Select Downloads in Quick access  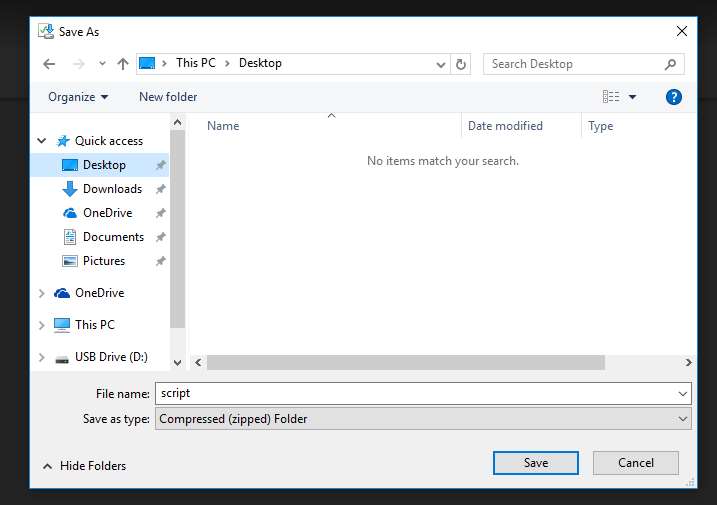coord(112,189)
